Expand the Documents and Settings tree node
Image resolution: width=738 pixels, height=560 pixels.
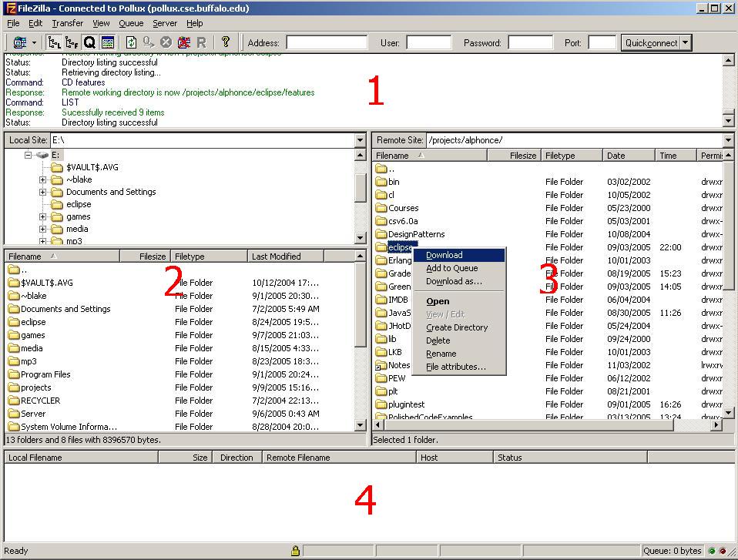(x=43, y=192)
